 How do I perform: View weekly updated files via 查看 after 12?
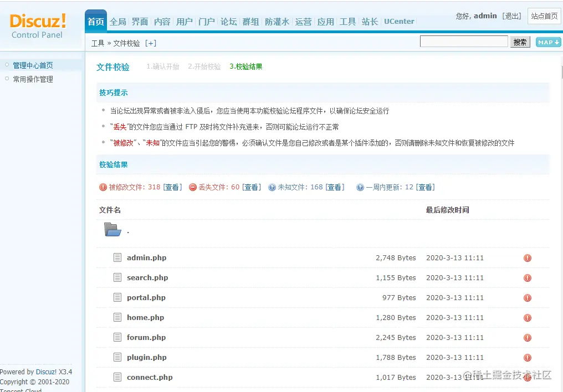425,187
